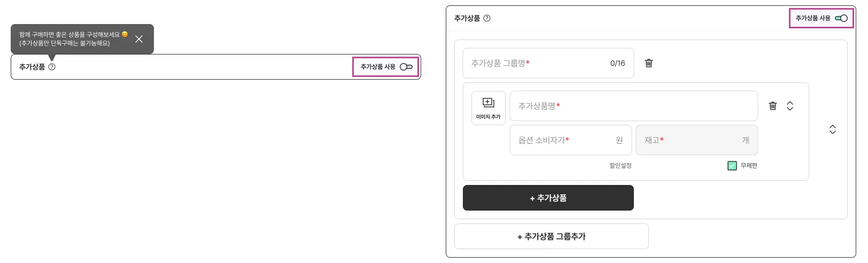The image size is (868, 263).
Task: Disable the on 추가상품 사용 toggle on right
Action: pos(841,18)
